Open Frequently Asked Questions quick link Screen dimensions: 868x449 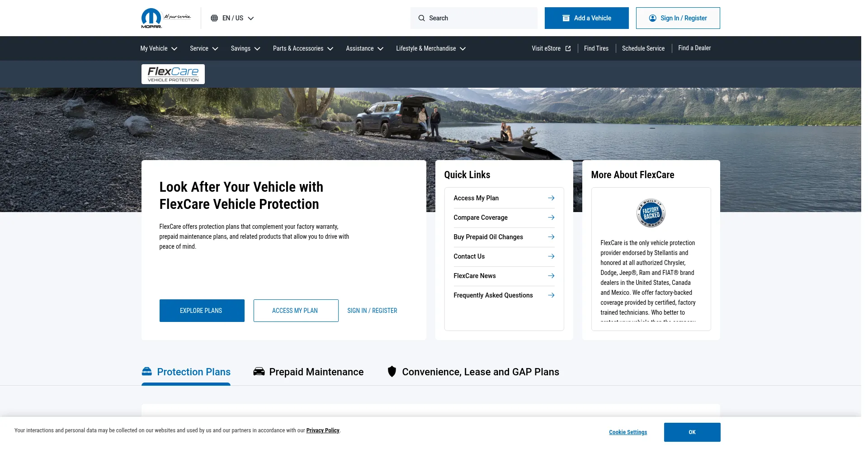tap(504, 295)
